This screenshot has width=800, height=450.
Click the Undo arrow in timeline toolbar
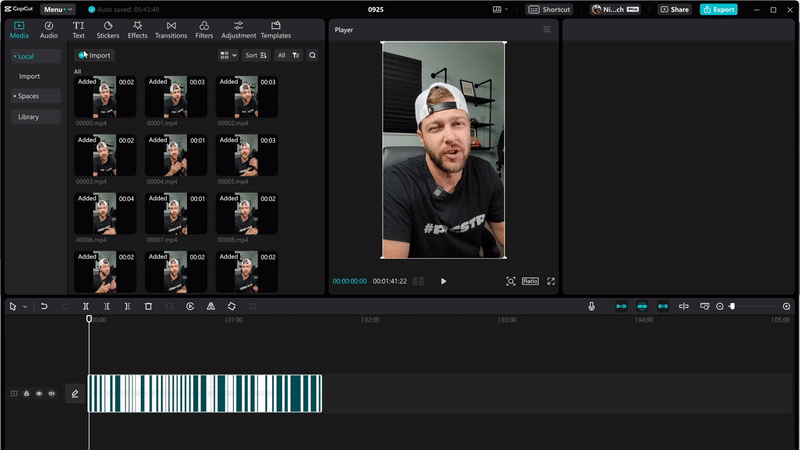44,306
